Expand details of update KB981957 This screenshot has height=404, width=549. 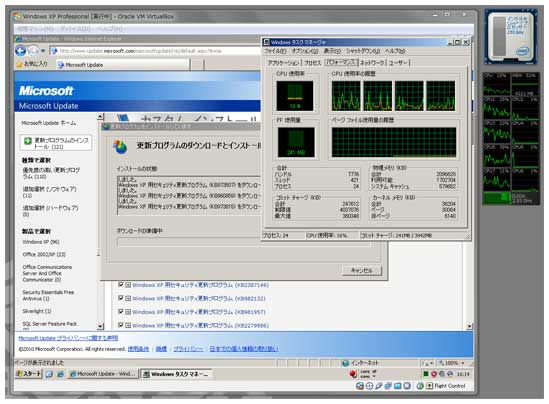(x=128, y=312)
